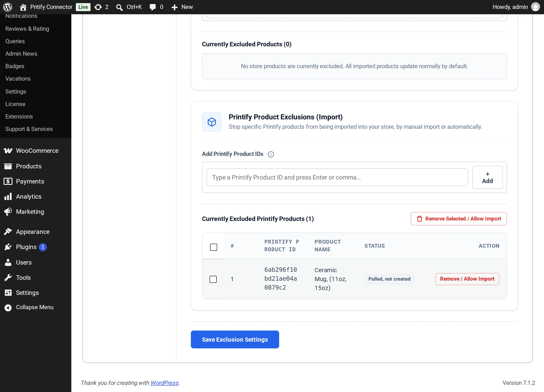
Task: Click the + Add button
Action: [487, 177]
